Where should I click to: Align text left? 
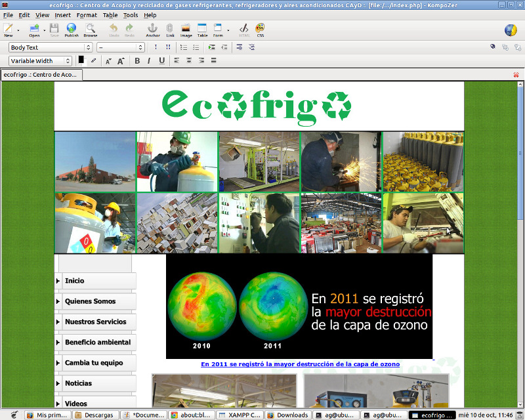[x=177, y=60]
